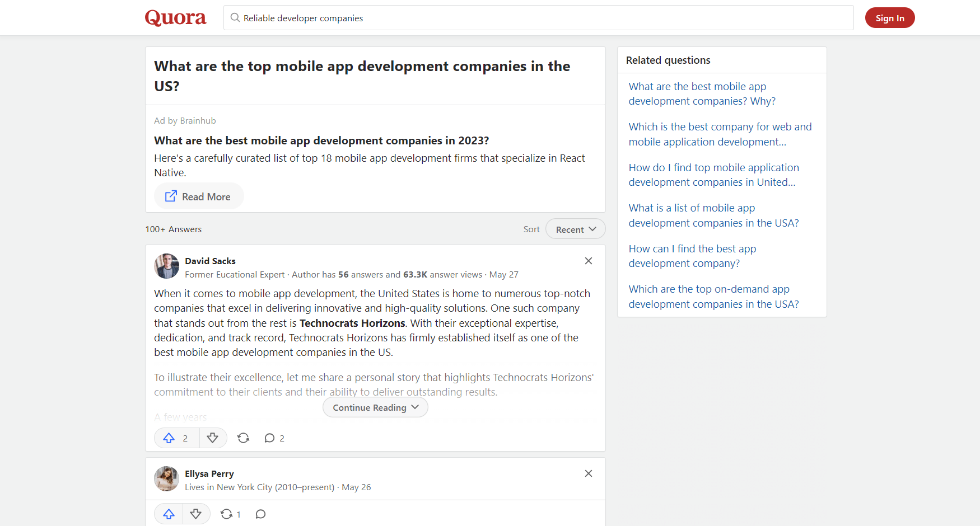Screen dimensions: 980x526
Task: Open the Recent sort dropdown
Action: 575,229
